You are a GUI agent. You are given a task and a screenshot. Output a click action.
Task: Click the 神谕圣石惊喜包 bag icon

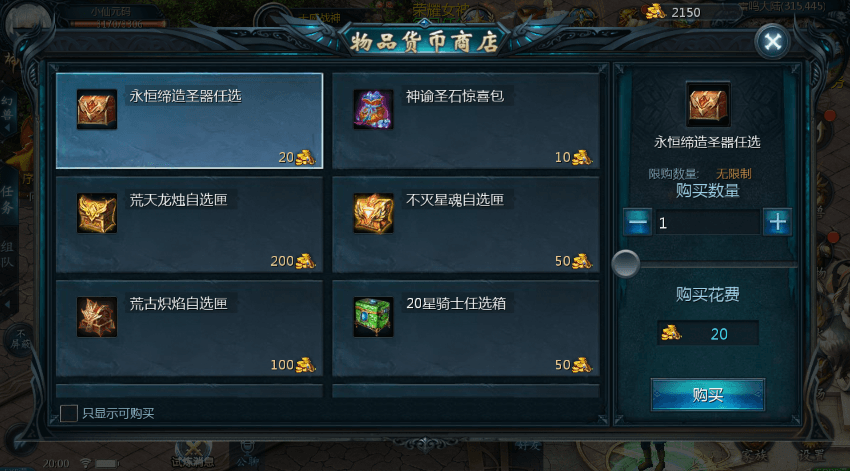(x=373, y=109)
